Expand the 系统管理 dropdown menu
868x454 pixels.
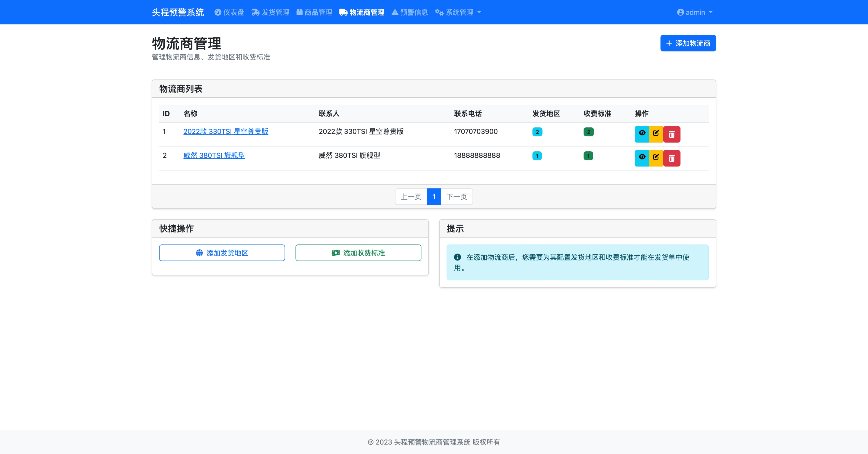pyautogui.click(x=458, y=13)
